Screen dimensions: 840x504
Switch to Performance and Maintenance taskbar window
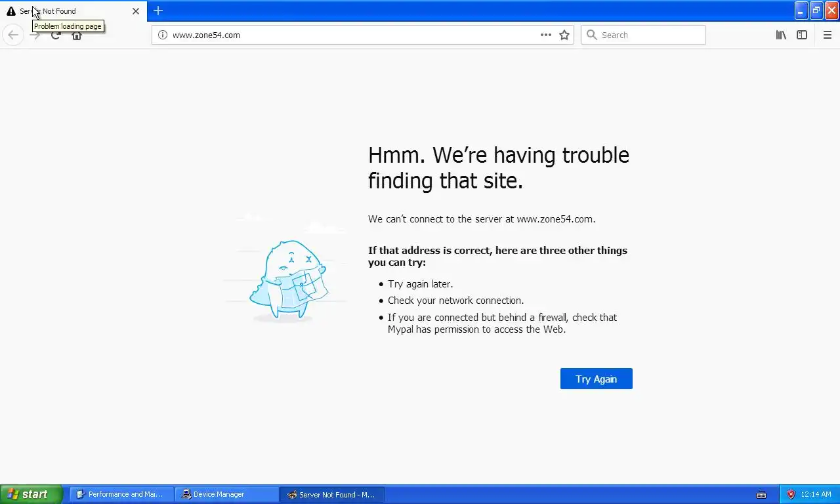(121, 494)
